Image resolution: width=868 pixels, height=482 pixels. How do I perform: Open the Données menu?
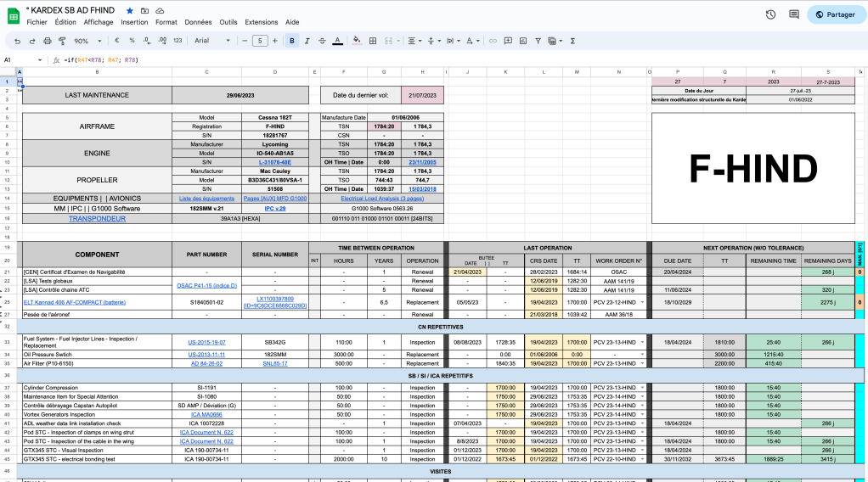(x=198, y=22)
